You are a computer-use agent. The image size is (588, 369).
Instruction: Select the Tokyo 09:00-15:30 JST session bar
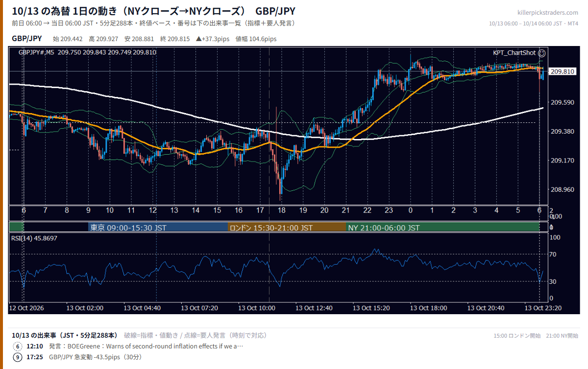(158, 228)
